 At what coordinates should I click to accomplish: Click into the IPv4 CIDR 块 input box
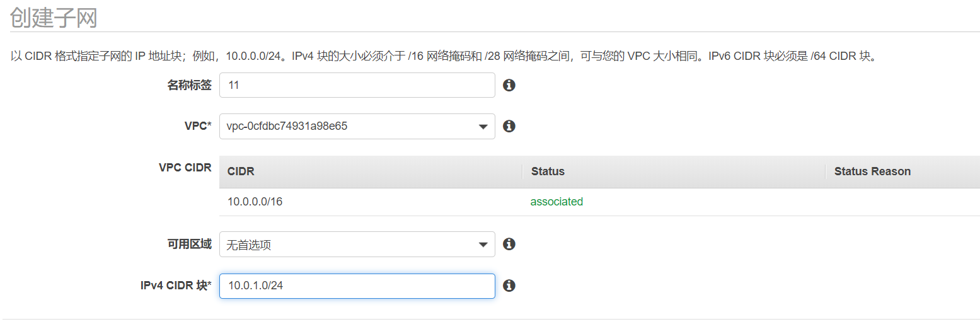tap(357, 286)
